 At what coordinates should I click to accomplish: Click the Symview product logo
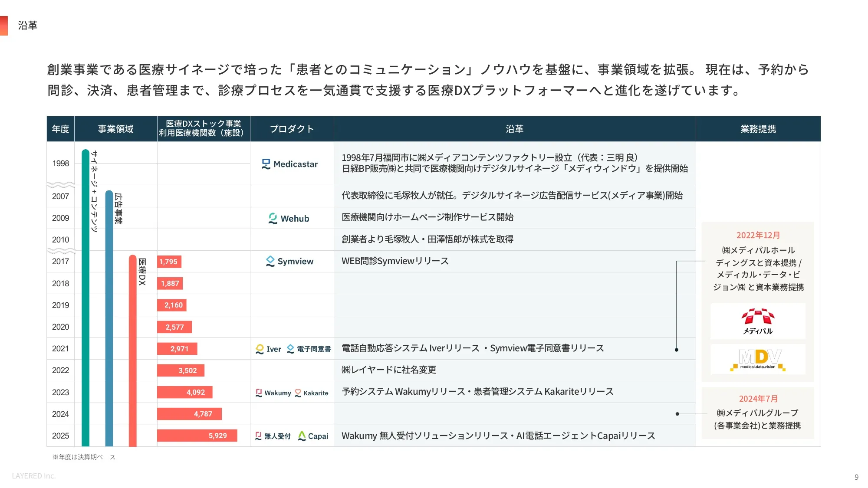pos(289,261)
